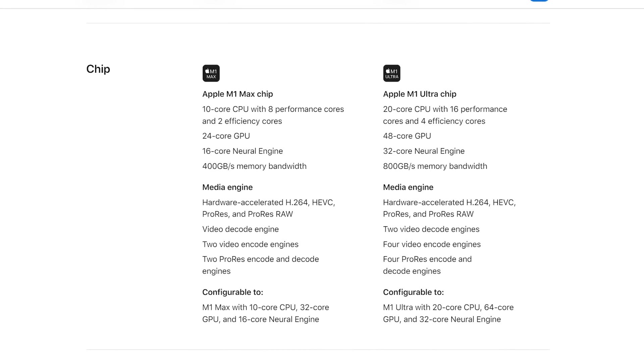The width and height of the screenshot is (644, 362).
Task: Select the Chip section heading
Action: pos(98,69)
